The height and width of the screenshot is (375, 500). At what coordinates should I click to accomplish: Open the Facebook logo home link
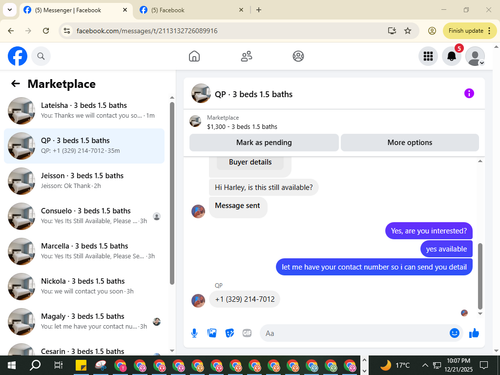17,56
